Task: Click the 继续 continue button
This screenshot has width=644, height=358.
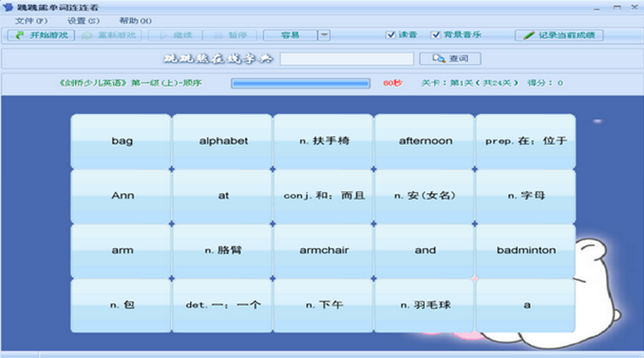Action: pyautogui.click(x=175, y=35)
